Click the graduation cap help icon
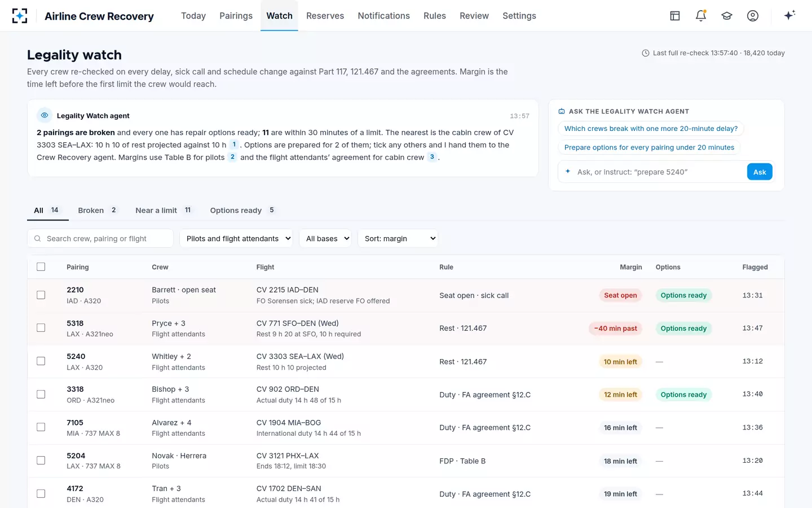 pyautogui.click(x=727, y=16)
